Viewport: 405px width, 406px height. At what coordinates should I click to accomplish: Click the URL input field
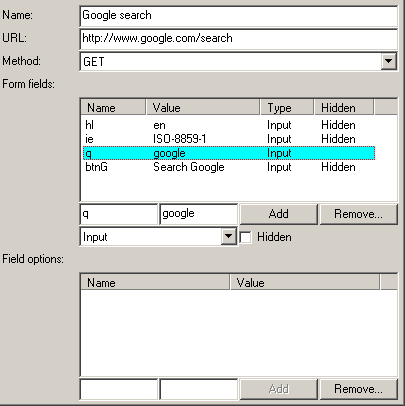pos(239,39)
